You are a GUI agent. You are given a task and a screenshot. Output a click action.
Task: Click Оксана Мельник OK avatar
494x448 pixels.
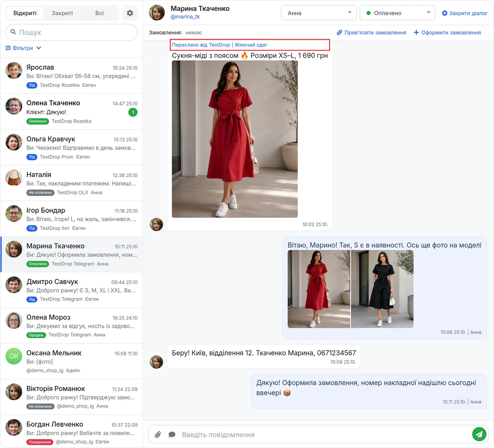[14, 356]
